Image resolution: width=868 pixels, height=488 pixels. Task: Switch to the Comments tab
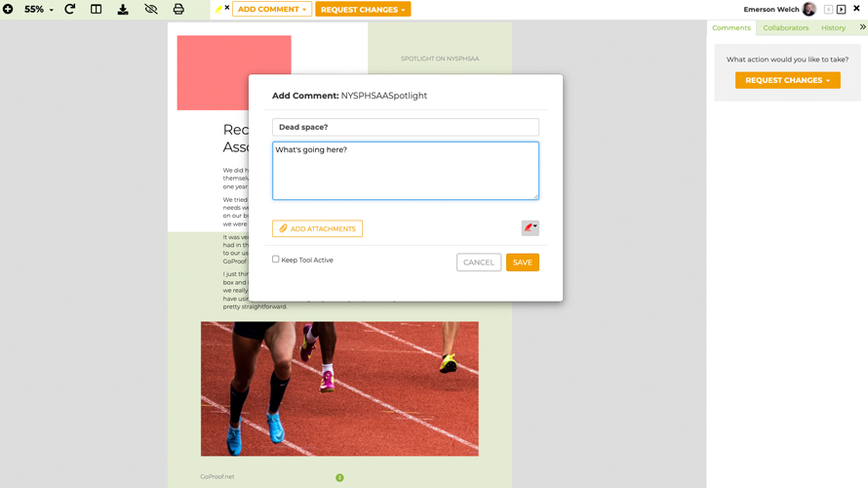731,27
